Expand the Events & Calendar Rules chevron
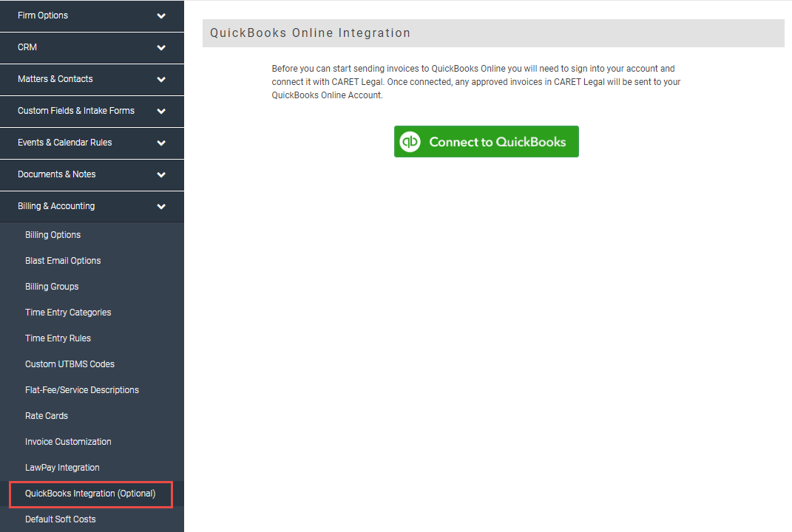Screen dimensions: 792x532 coord(161,143)
